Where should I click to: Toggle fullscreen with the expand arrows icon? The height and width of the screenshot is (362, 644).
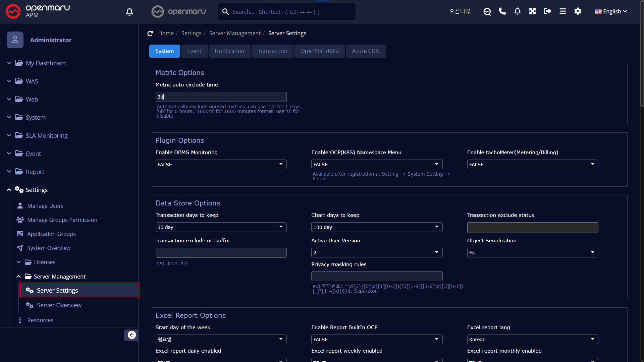click(x=532, y=11)
